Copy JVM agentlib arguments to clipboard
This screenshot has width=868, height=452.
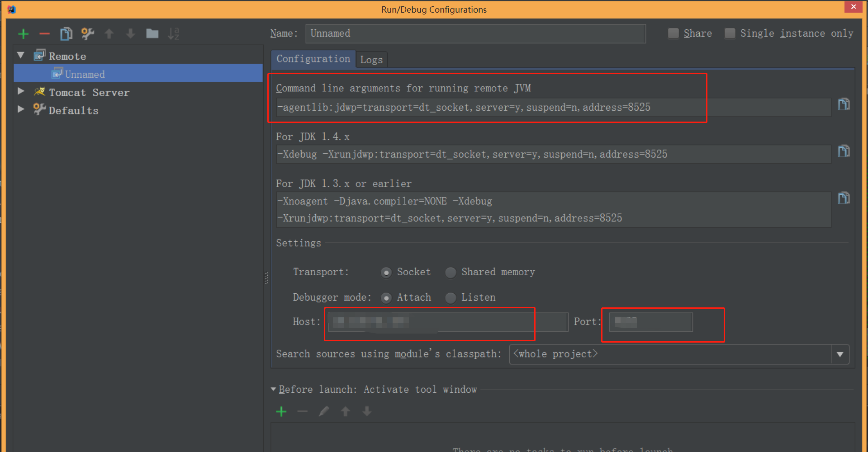[x=844, y=104]
